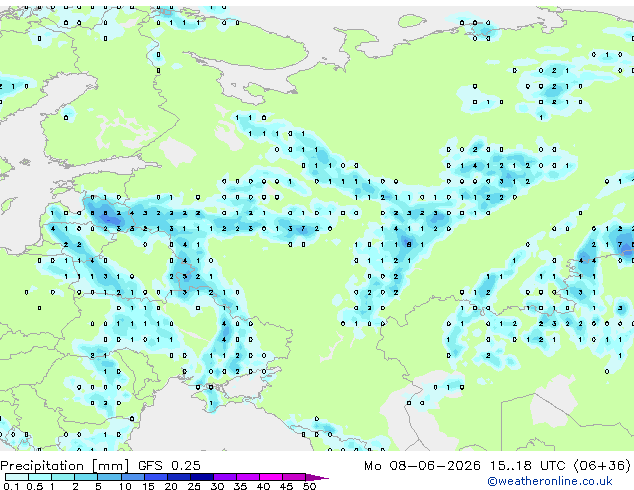
Task: Click the 'GFS 0.25' model label
Action: 169,466
